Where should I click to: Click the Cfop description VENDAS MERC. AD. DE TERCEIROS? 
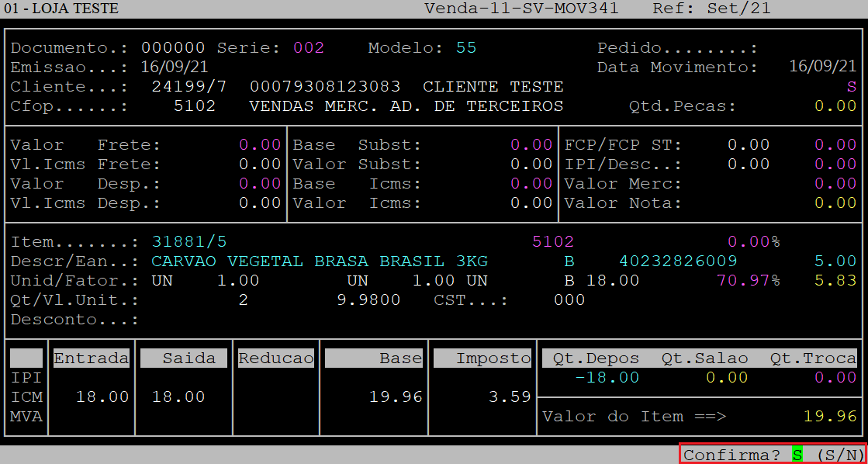pyautogui.click(x=406, y=106)
